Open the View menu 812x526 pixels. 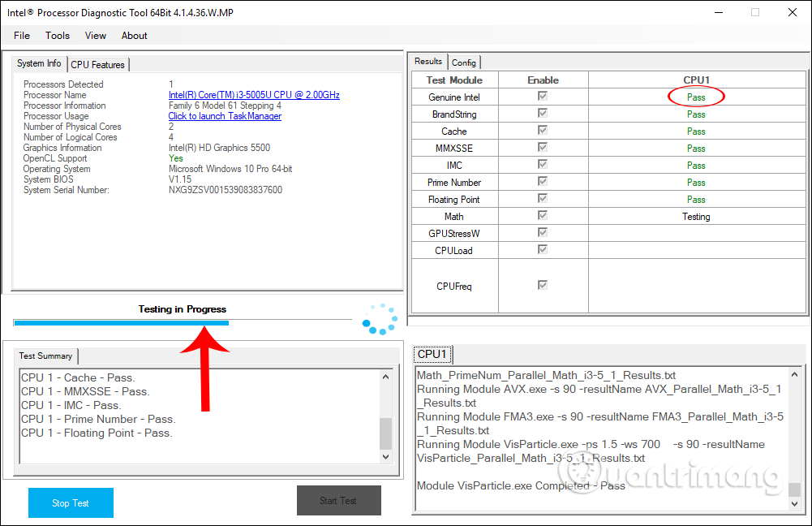95,36
